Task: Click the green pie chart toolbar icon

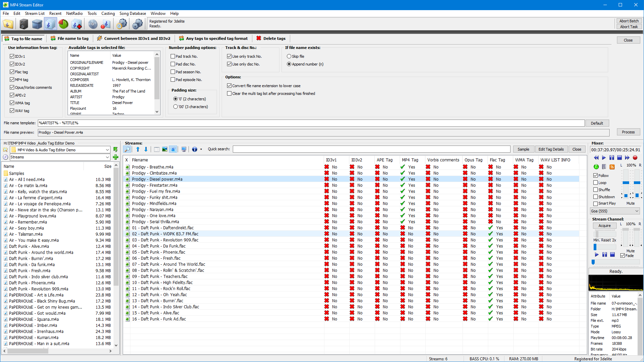Action: tap(63, 24)
